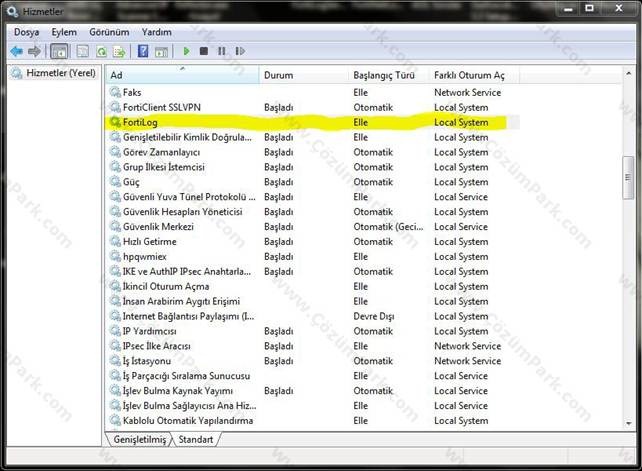Click the show/hide action pane icon

[161, 51]
